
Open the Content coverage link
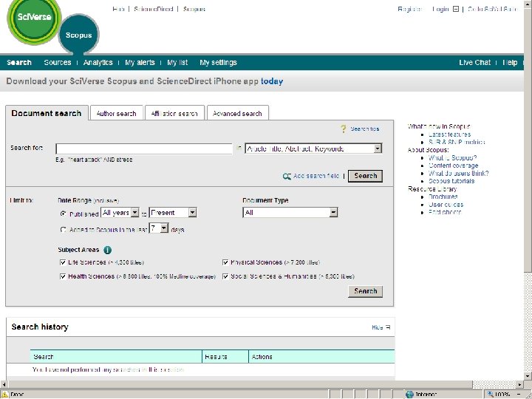(x=453, y=166)
